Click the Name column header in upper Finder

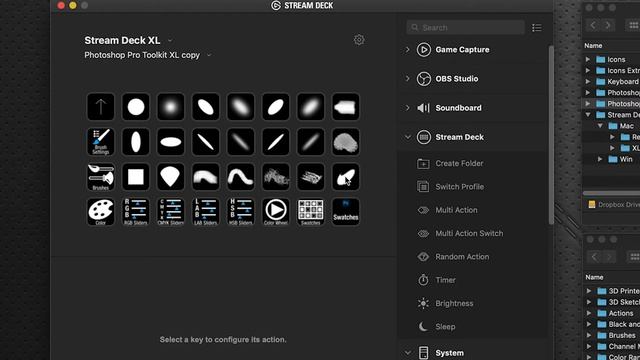pos(593,46)
